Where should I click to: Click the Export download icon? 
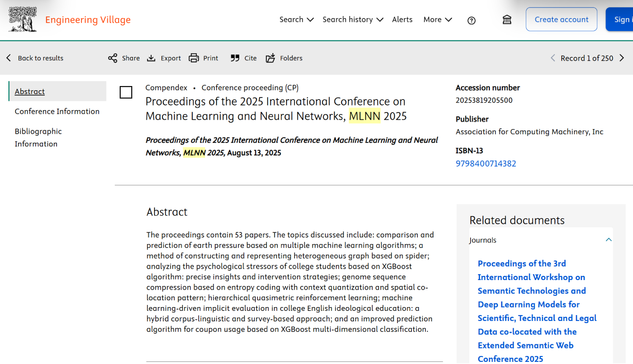click(151, 58)
